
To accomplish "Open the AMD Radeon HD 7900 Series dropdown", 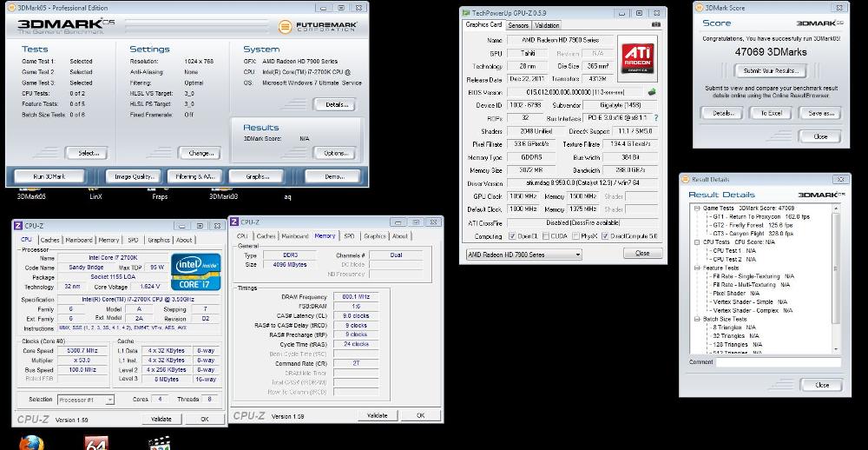I will (523, 255).
